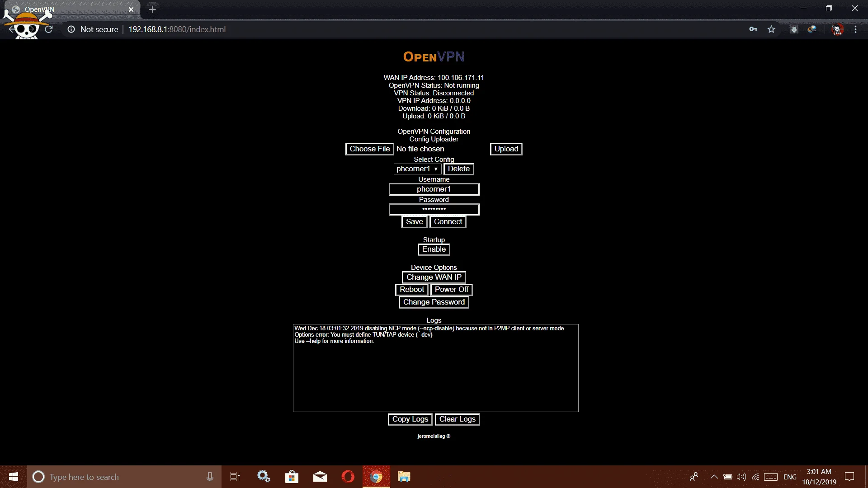The width and height of the screenshot is (868, 488).
Task: Focus the Password input field
Action: point(434,209)
